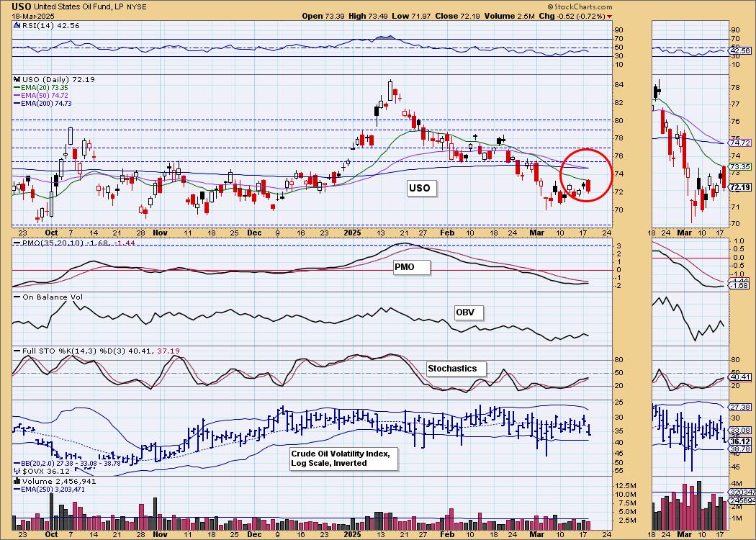The image size is (756, 540).
Task: Click the Chg -0.52 (-0.72%) value
Action: point(572,16)
